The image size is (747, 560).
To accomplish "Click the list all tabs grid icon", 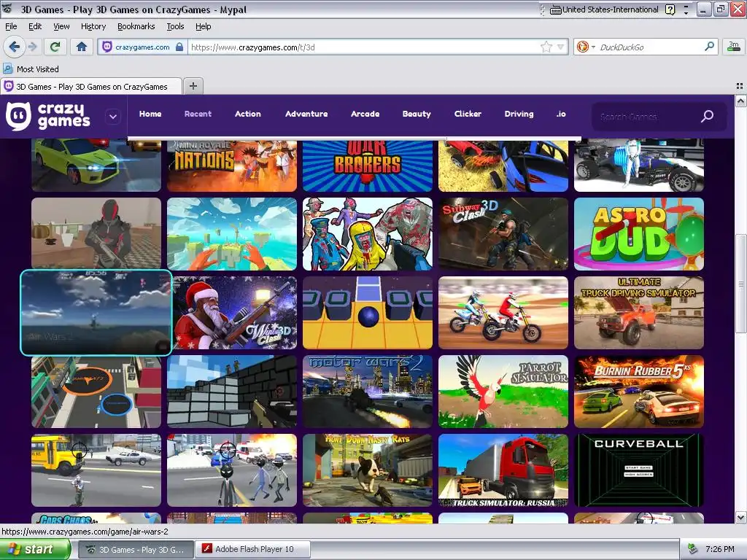I will click(740, 86).
